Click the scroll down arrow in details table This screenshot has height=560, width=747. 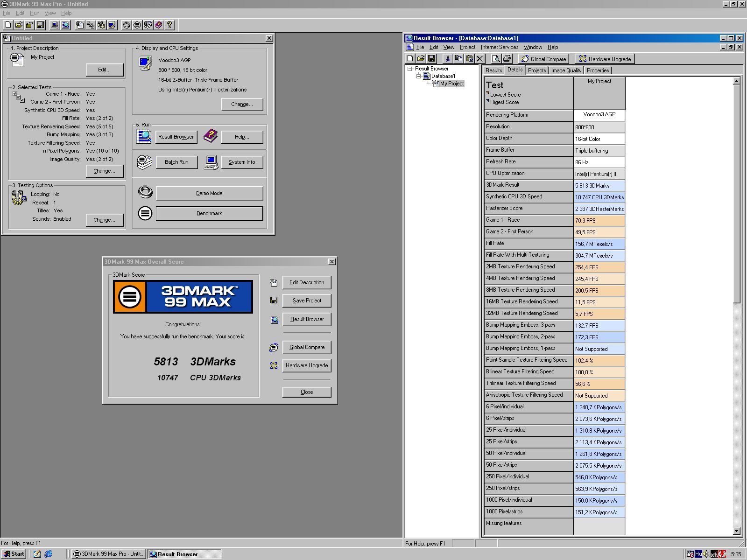[x=737, y=531]
